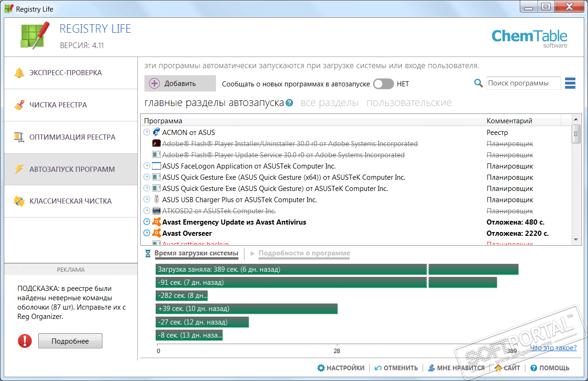Select Avast Emergency Update row
Viewport: 588px width, 381px height.
(356, 222)
